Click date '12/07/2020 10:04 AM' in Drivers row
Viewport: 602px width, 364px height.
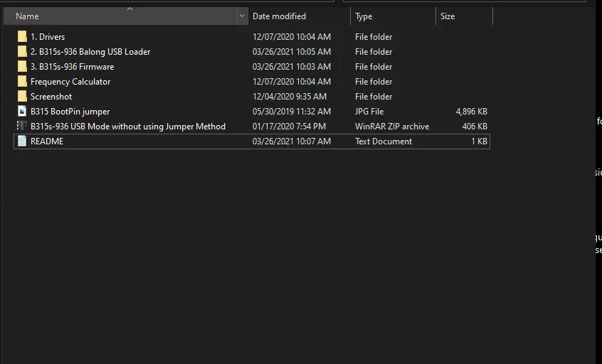coord(292,37)
